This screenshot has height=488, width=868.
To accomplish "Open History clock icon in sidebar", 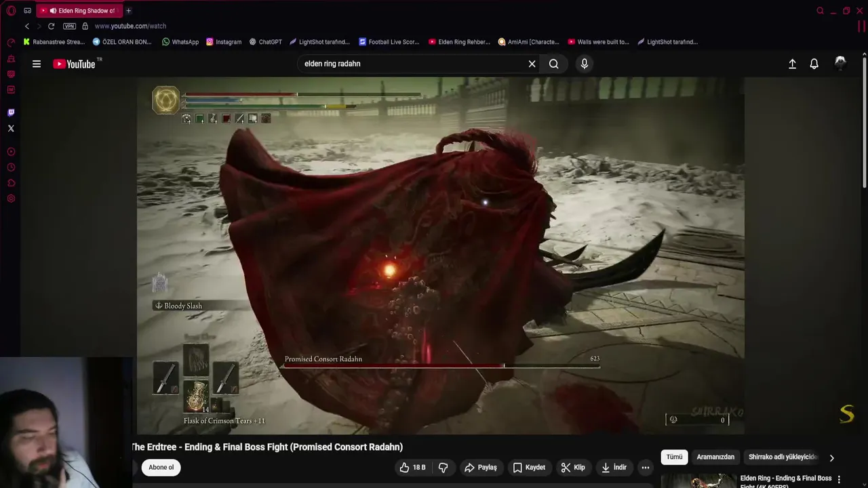I will point(11,167).
